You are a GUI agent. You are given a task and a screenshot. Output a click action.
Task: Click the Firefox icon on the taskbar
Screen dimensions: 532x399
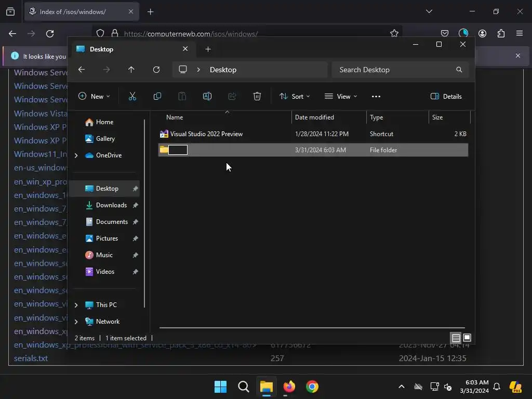click(289, 387)
